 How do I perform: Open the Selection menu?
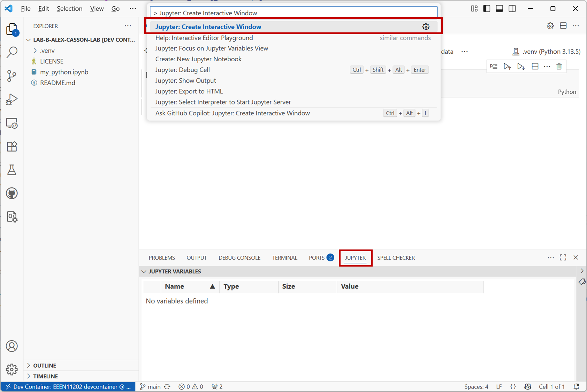click(69, 9)
